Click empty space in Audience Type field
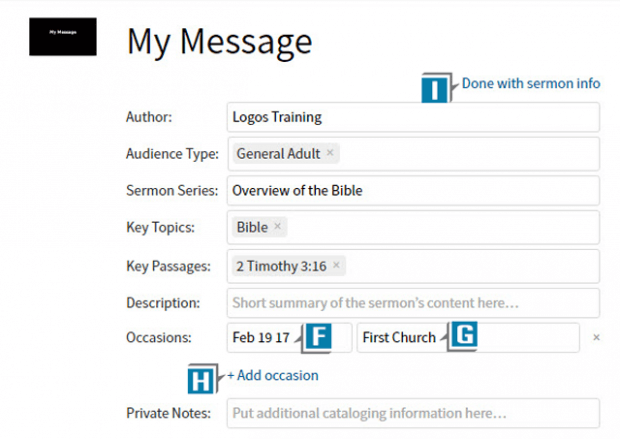 [x=470, y=154]
